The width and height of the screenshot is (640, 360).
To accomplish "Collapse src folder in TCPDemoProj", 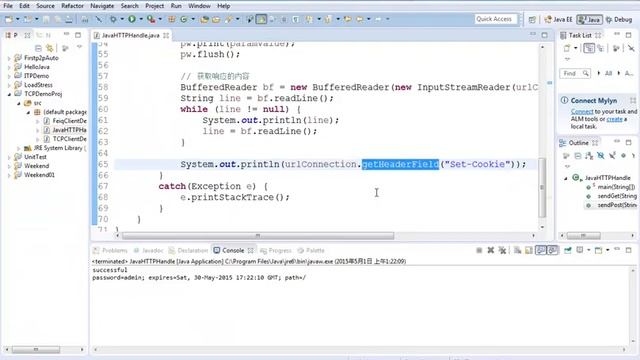I will pos(18,103).
